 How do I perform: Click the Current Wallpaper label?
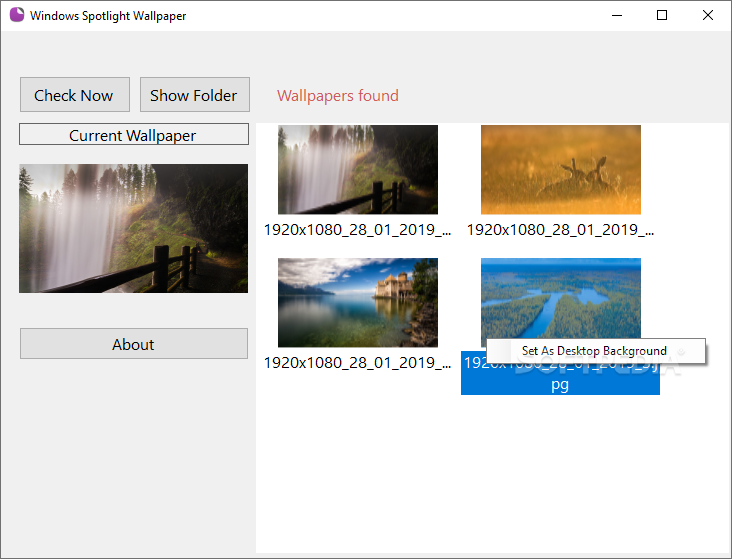click(134, 134)
